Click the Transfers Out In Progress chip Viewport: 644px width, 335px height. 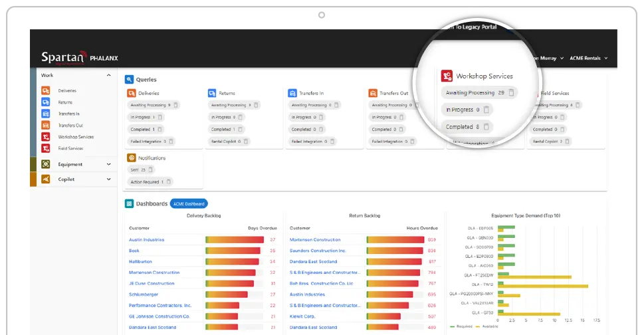387,117
